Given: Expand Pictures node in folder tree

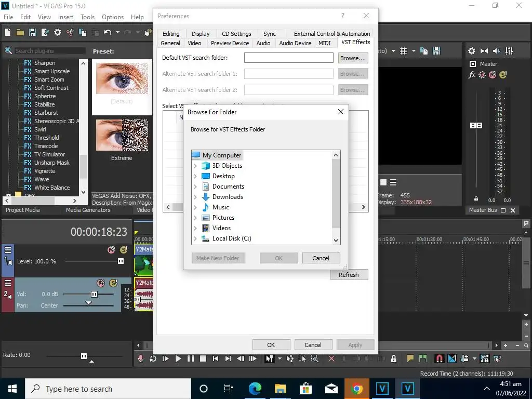Looking at the screenshot, I should pyautogui.click(x=195, y=218).
